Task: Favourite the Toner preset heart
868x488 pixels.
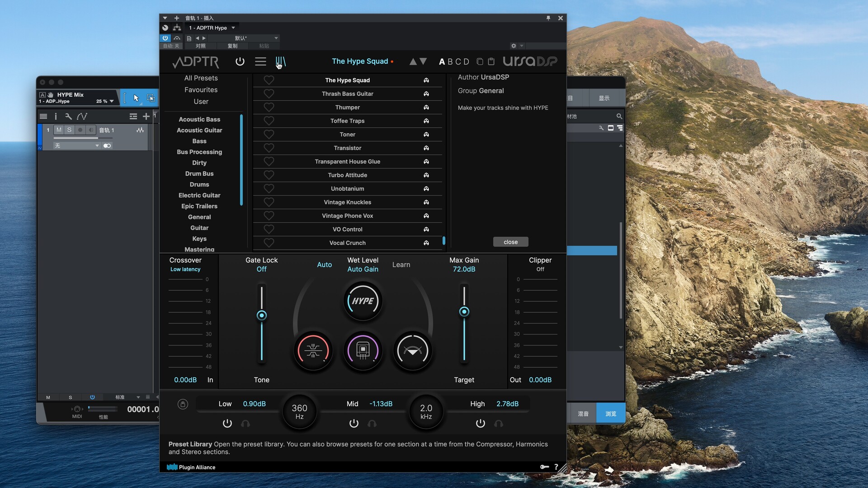Action: (x=269, y=135)
